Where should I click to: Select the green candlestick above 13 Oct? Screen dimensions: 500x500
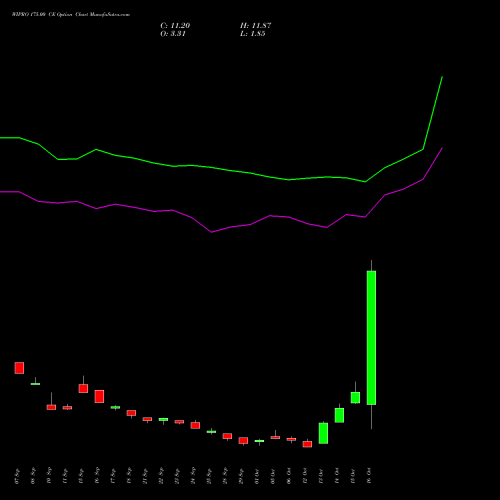pyautogui.click(x=323, y=433)
